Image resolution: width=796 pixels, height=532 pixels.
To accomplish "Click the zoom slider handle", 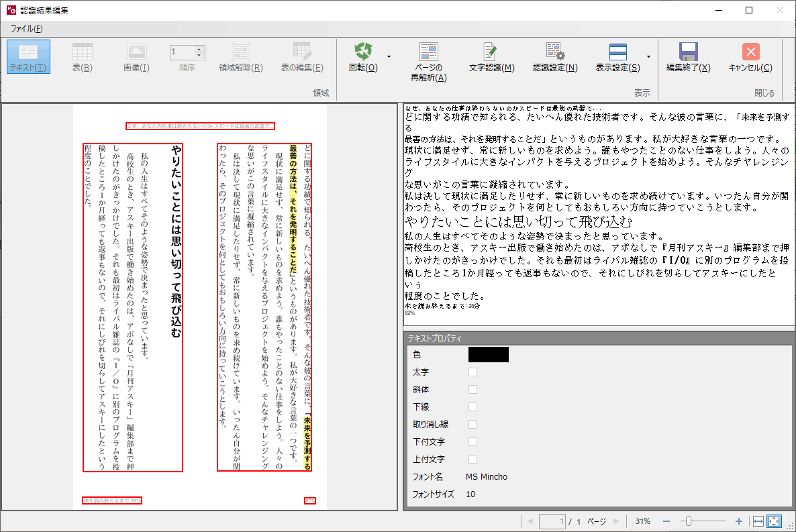I will click(x=688, y=521).
